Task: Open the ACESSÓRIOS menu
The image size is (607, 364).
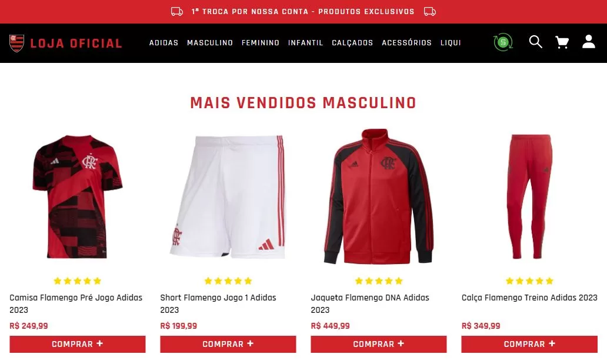Action: pyautogui.click(x=406, y=42)
